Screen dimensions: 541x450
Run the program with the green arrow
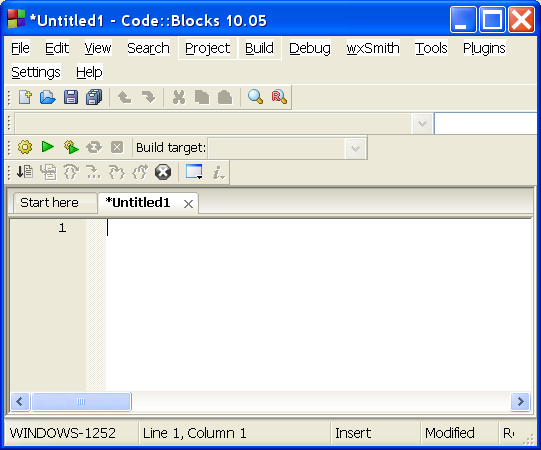(x=48, y=147)
